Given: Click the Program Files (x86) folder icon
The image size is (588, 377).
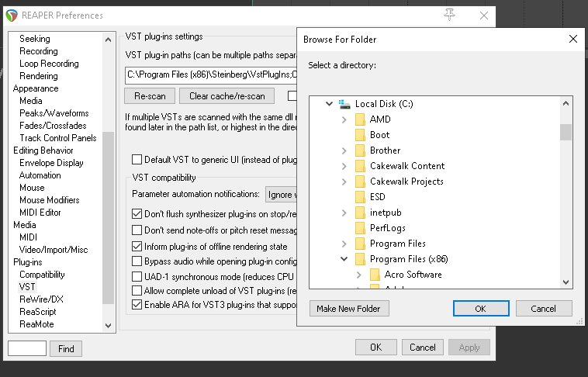Looking at the screenshot, I should (x=360, y=259).
